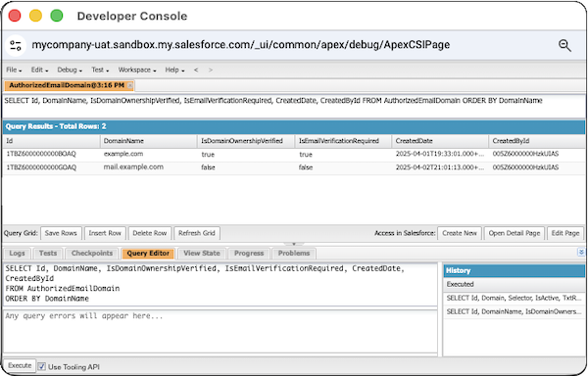Click the Executed header in History panel

pyautogui.click(x=514, y=284)
